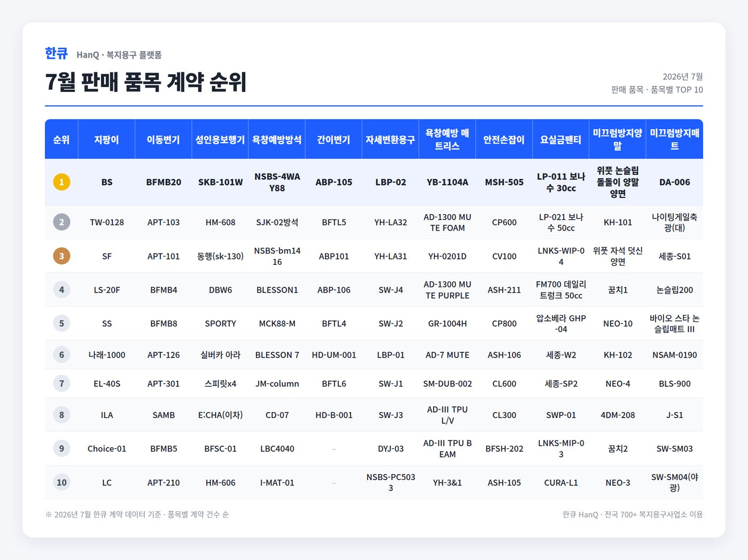
Task: Click the BFMB20 cell
Action: pos(163,182)
